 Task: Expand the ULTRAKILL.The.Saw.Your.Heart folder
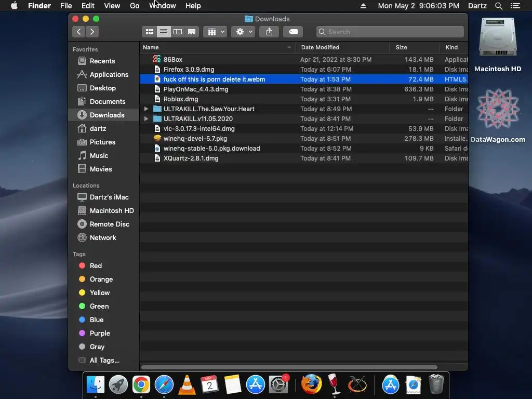146,109
